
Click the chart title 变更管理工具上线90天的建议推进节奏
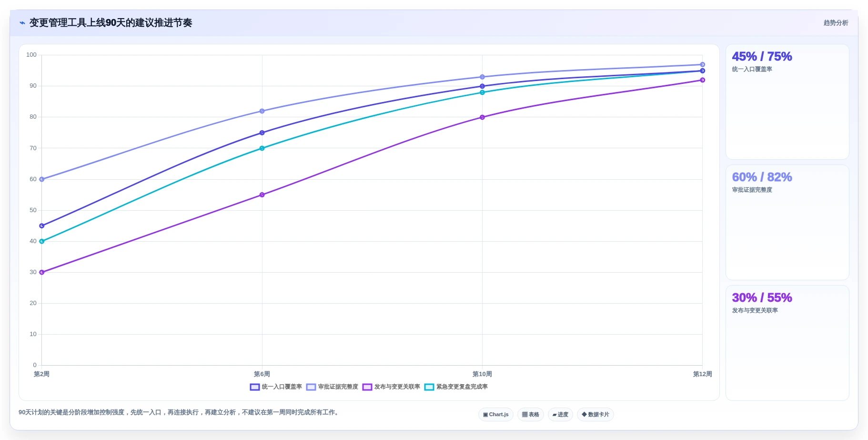click(x=111, y=23)
